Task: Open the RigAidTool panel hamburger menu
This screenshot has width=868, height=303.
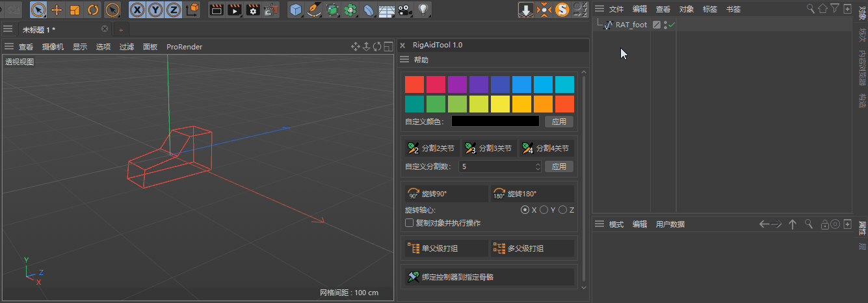Action: [x=404, y=60]
